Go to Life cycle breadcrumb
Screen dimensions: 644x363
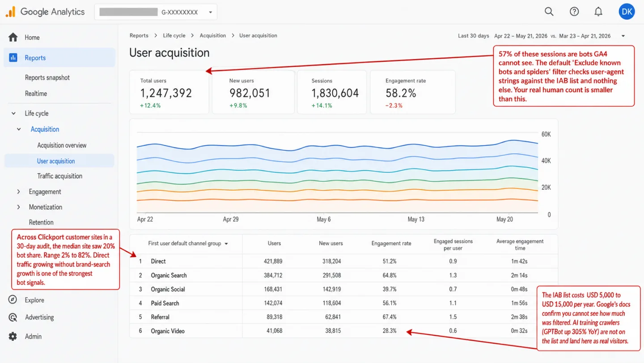pos(174,35)
